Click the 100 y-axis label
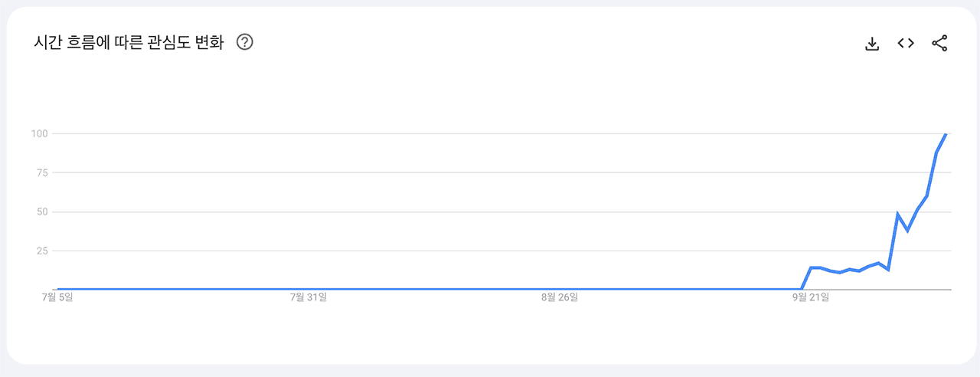Viewport: 980px width, 377px height. [40, 134]
